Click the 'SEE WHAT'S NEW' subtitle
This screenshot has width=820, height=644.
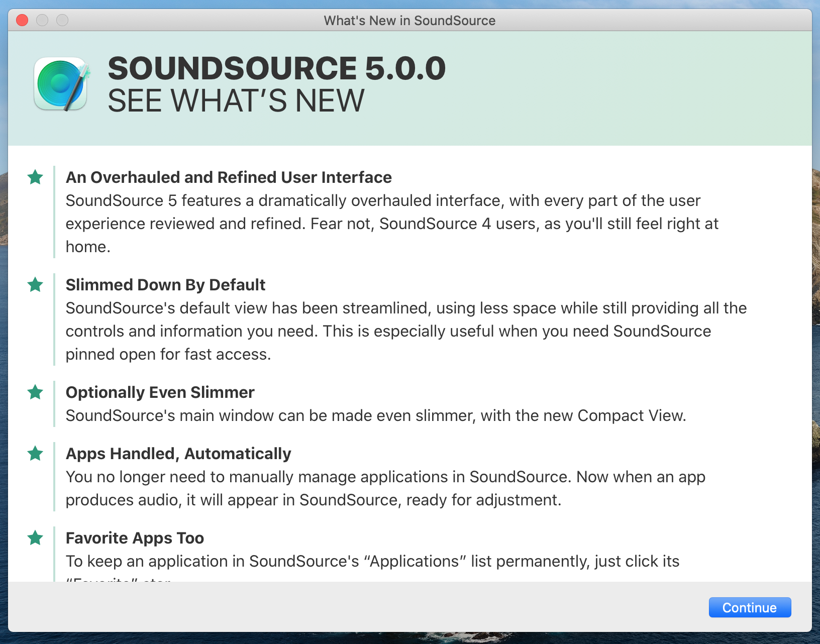click(236, 100)
